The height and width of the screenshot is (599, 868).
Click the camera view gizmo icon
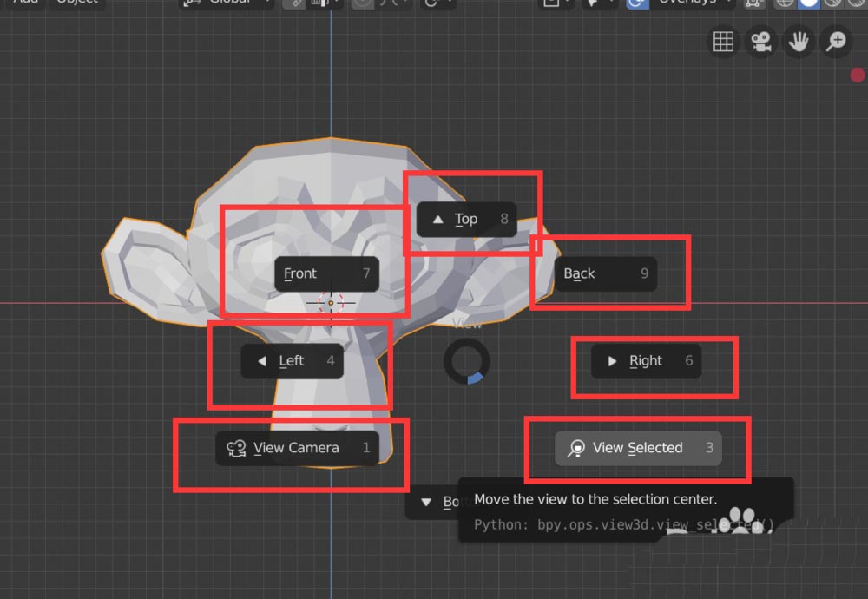point(760,42)
